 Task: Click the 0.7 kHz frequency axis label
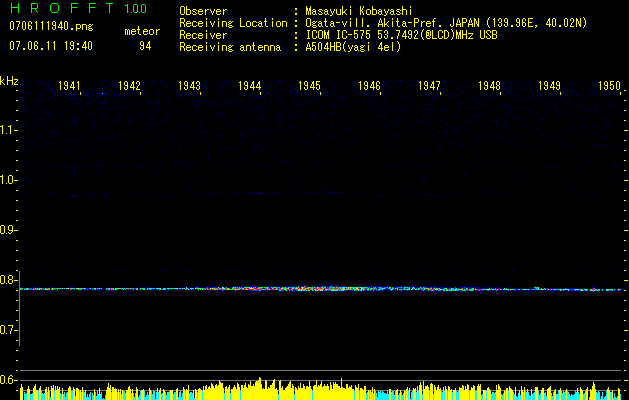point(8,330)
